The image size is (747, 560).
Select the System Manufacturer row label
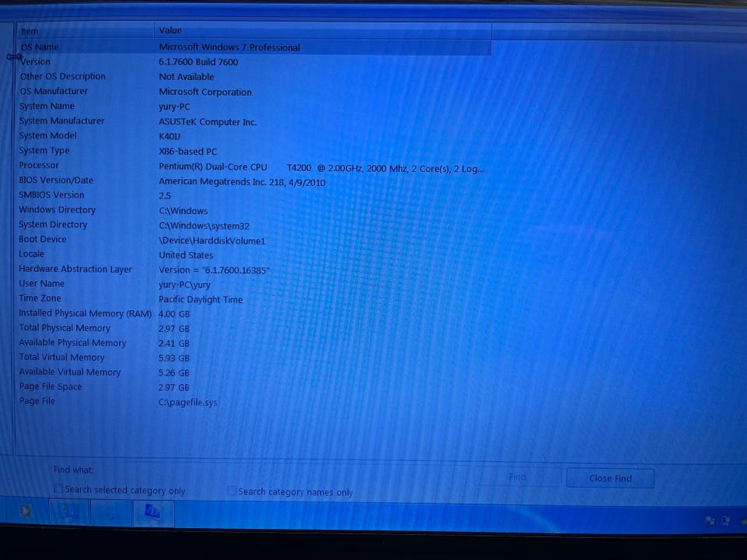coord(61,121)
